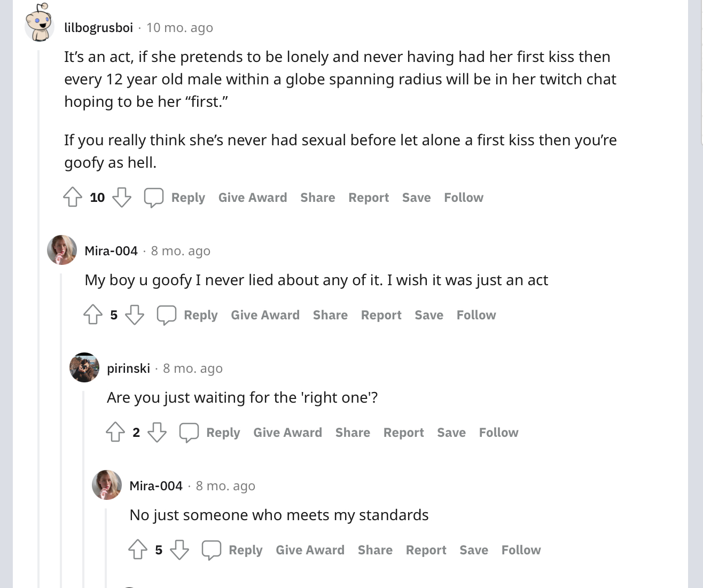Click reply speech bubble on lilbogrusboi's comment
The width and height of the screenshot is (703, 588).
click(154, 197)
